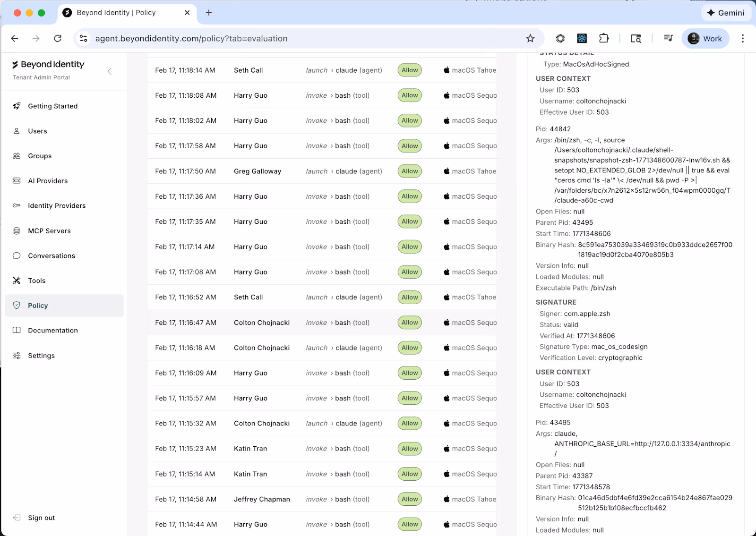The height and width of the screenshot is (536, 756).
Task: Open the Users menu item
Action: [x=65, y=131]
